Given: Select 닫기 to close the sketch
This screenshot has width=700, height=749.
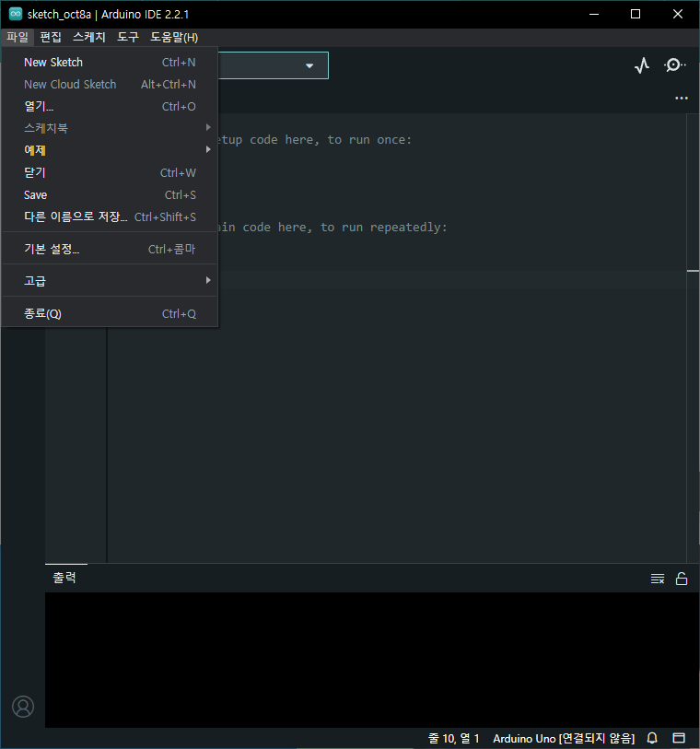Looking at the screenshot, I should (x=110, y=172).
